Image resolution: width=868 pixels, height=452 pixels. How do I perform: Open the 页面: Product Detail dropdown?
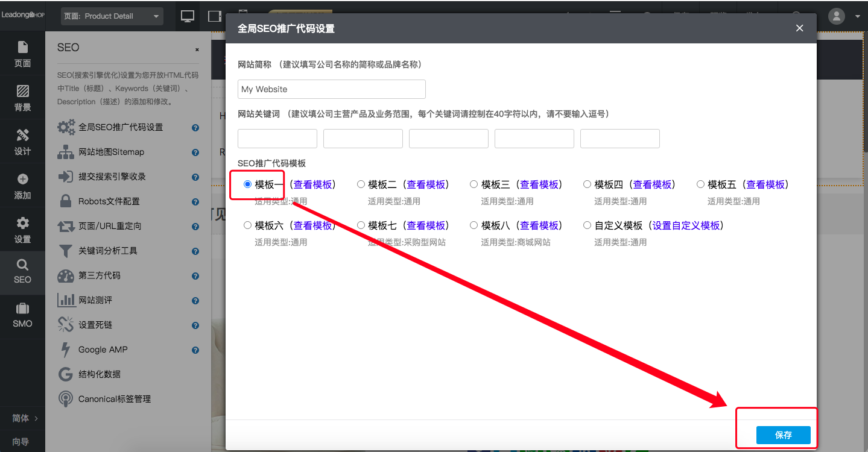pos(111,16)
